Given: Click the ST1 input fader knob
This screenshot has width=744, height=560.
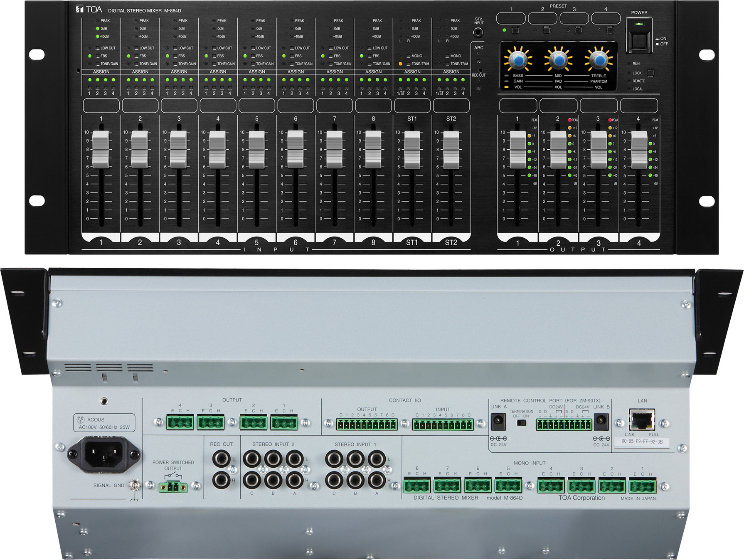Looking at the screenshot, I should (412, 149).
